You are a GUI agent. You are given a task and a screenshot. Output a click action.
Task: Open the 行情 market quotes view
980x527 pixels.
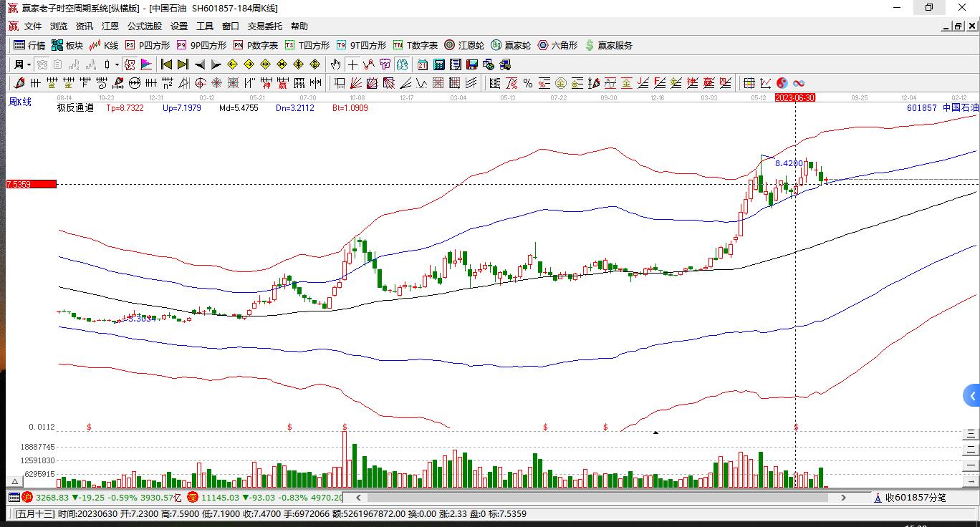tap(29, 45)
